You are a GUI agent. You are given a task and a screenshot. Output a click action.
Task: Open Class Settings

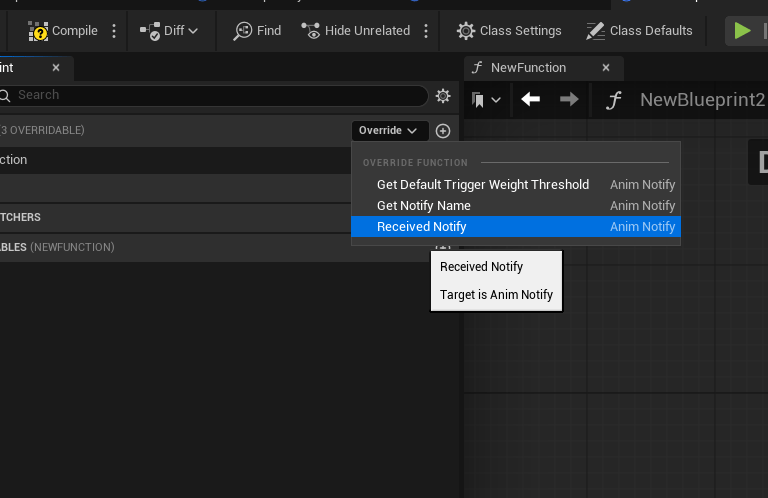click(509, 31)
